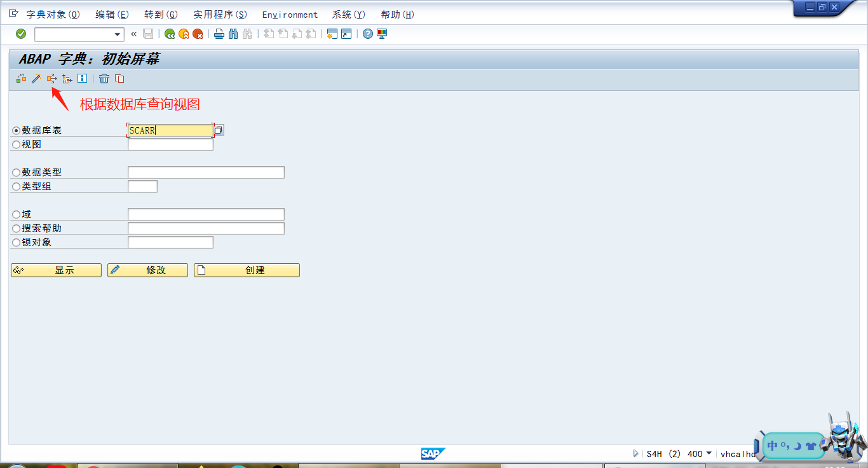Open the 帮助(H) menu
The image size is (868, 468).
coord(397,15)
